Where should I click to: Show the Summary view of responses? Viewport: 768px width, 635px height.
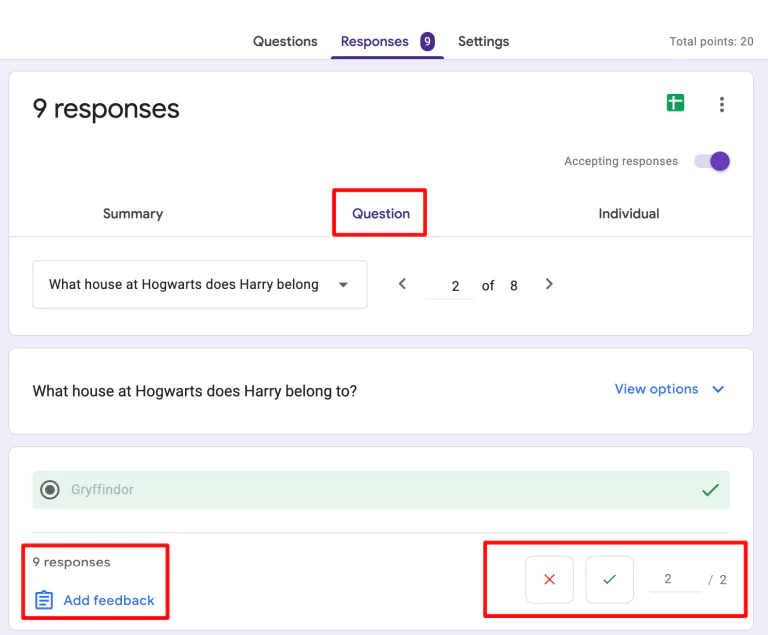click(133, 214)
